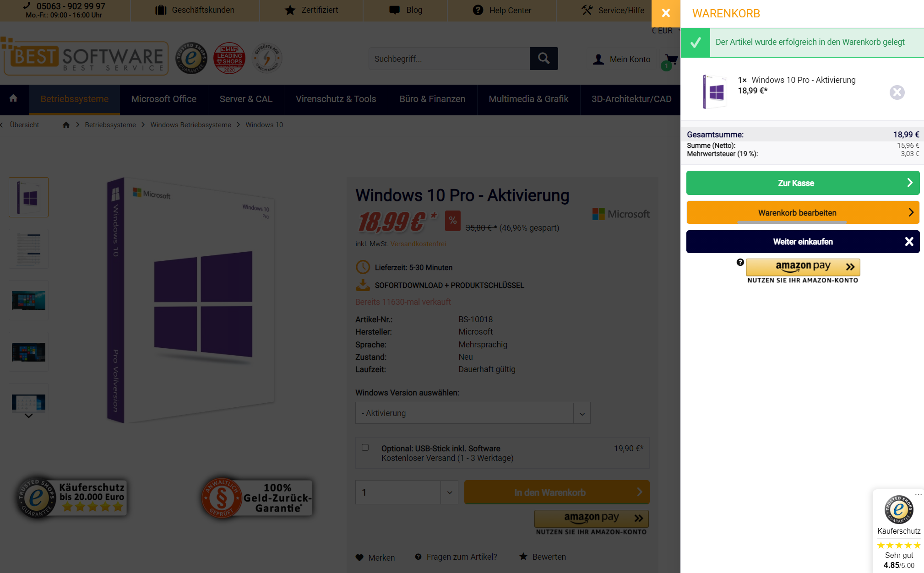The height and width of the screenshot is (573, 924).
Task: Click the Trusted Shops badge in the header
Action: 191,58
